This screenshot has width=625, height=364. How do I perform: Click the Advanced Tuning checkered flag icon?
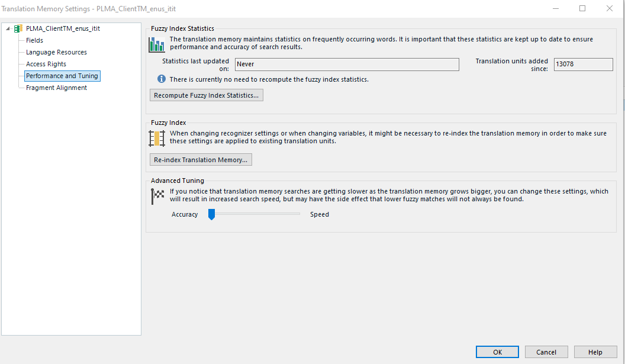click(157, 196)
